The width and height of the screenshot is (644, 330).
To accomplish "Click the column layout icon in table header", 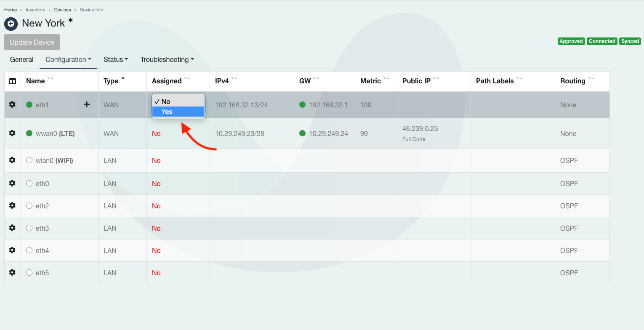I will coord(13,81).
